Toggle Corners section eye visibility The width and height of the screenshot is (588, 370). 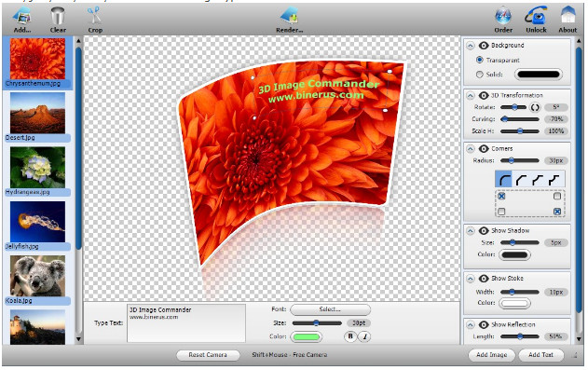[x=484, y=149]
